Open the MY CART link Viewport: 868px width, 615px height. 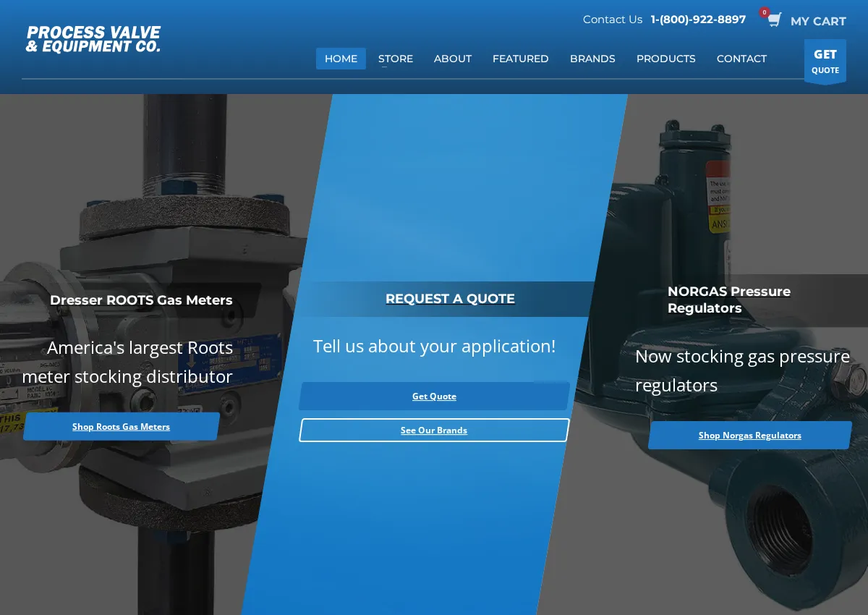point(818,21)
